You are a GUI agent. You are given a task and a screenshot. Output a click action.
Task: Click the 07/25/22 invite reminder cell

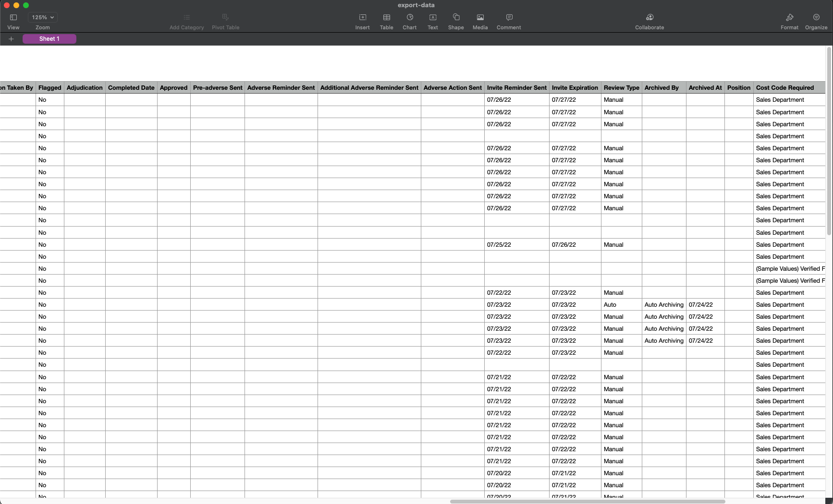(x=517, y=245)
